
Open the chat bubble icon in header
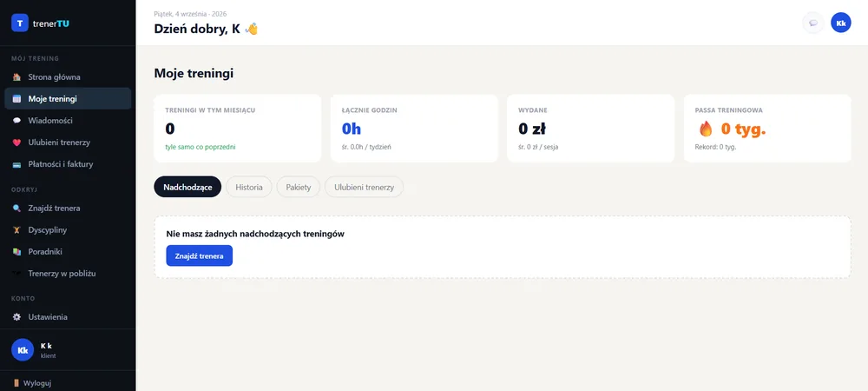tap(812, 23)
